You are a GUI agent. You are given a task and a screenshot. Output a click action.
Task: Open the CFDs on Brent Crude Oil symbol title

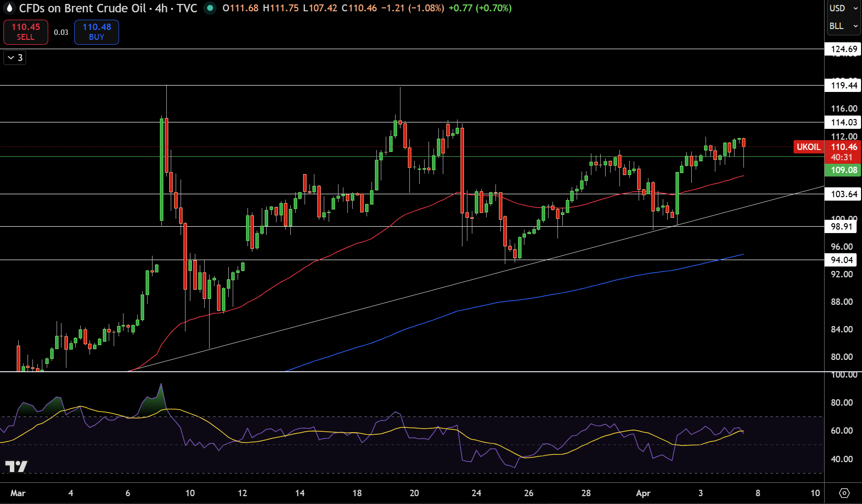click(82, 8)
